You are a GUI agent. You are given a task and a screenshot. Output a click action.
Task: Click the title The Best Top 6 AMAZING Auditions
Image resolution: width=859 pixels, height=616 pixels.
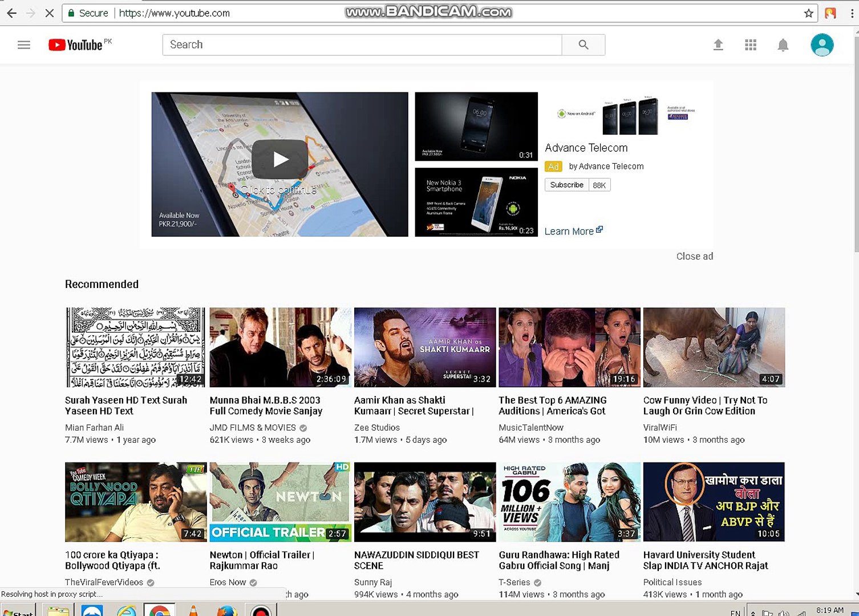pyautogui.click(x=553, y=406)
